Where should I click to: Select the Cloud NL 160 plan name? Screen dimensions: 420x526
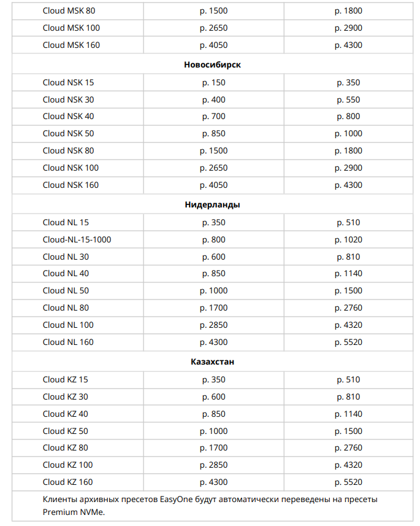68,342
